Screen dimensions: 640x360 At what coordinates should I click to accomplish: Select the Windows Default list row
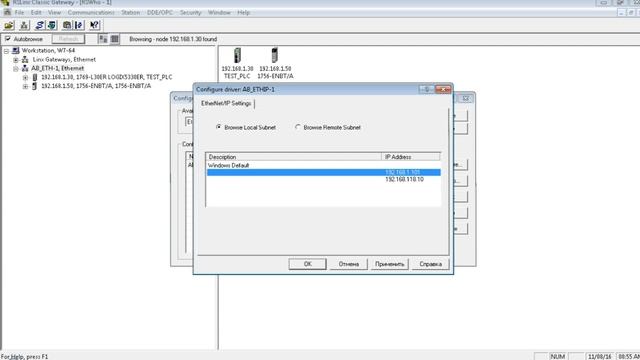(323, 166)
